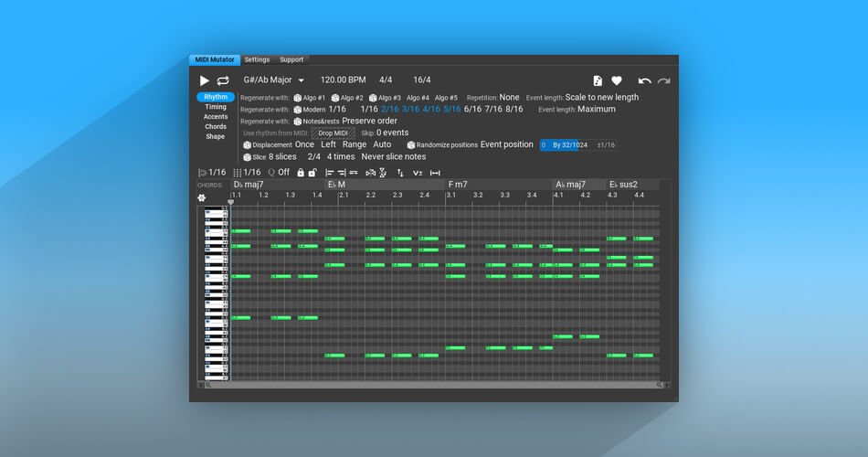
Task: Roll the Slice dice icon
Action: click(247, 157)
